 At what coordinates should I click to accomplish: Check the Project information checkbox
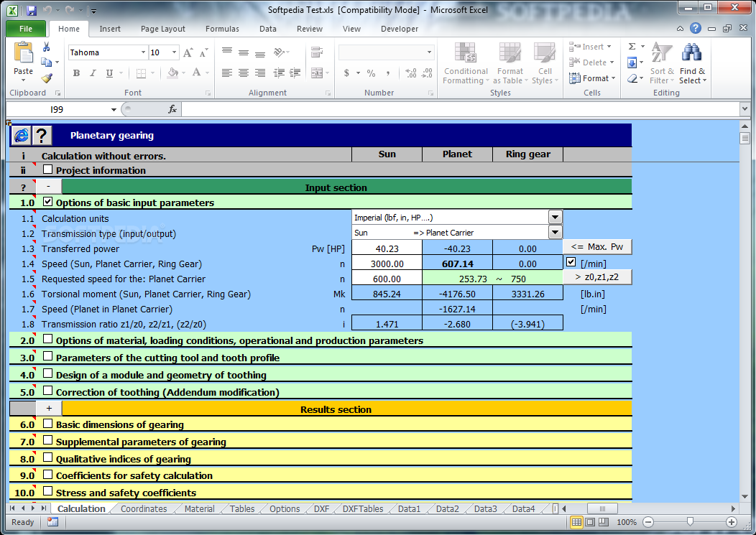(x=47, y=169)
